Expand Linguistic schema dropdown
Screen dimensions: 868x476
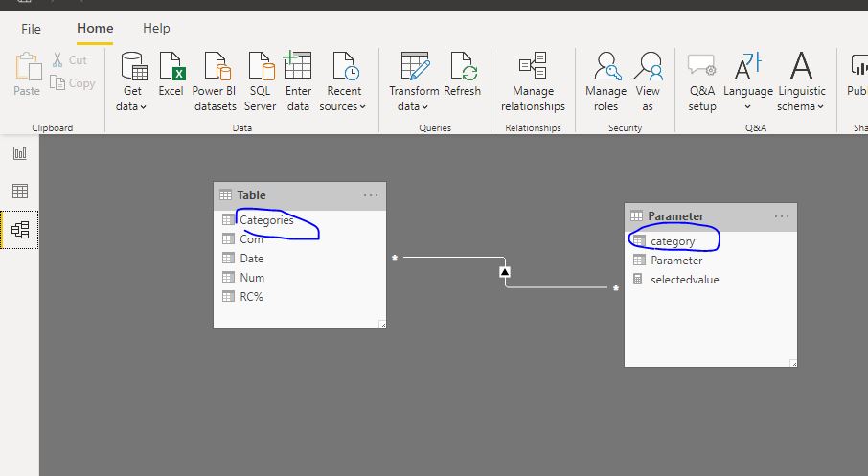[x=801, y=81]
